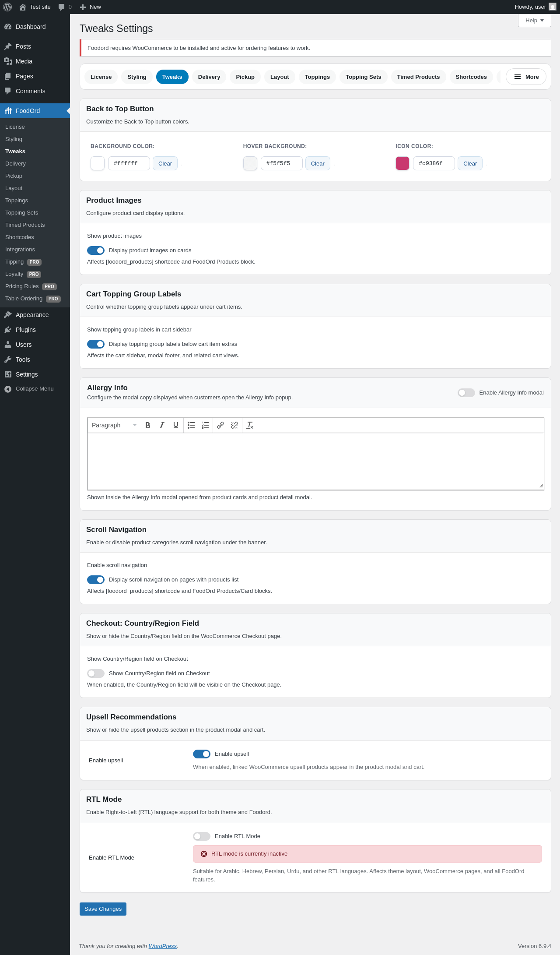560x955 pixels.
Task: Open the More tabs menu
Action: point(526,77)
